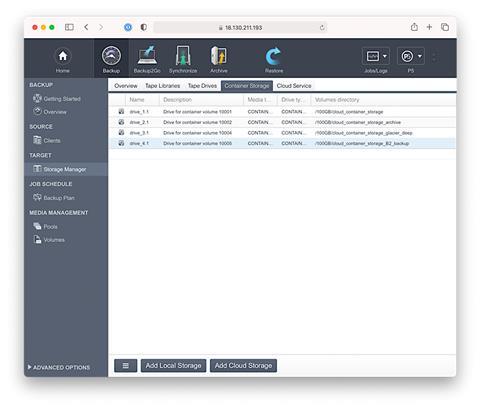This screenshot has width=480, height=408.
Task: Open the Home icon in top toolbar
Action: point(63,56)
